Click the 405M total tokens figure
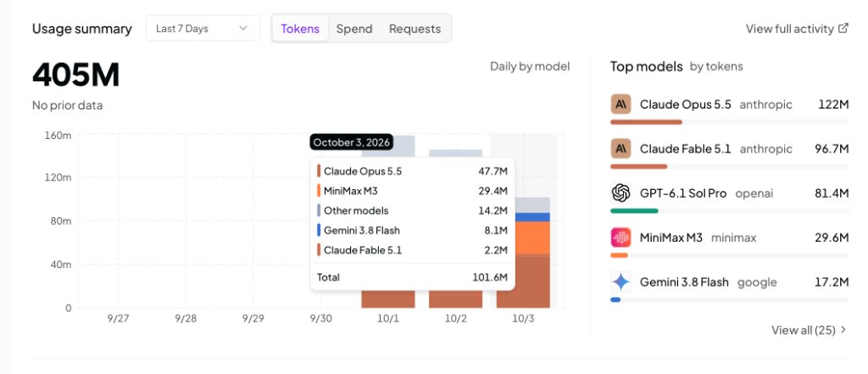Screen dimensions: 868x374 point(75,75)
